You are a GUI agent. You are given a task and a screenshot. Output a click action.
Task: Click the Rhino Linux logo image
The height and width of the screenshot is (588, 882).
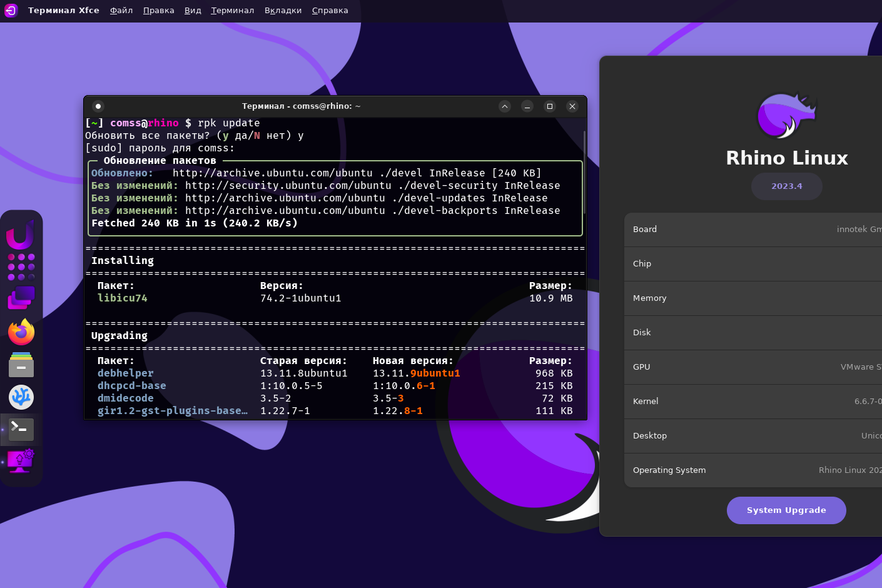787,115
